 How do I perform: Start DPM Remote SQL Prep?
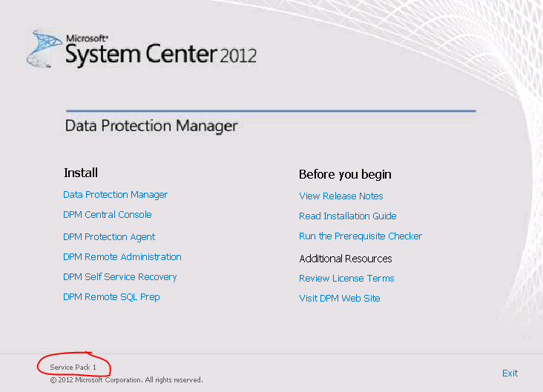coord(111,297)
